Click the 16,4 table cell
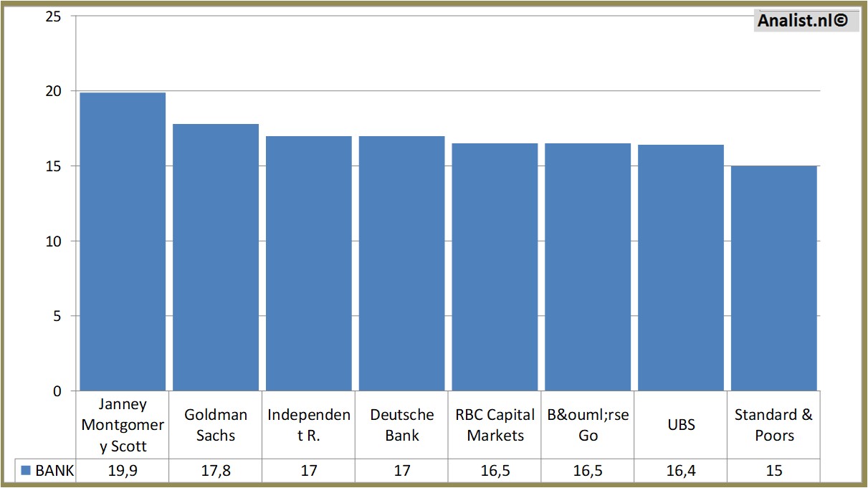This screenshot has height=488, width=868. click(681, 471)
